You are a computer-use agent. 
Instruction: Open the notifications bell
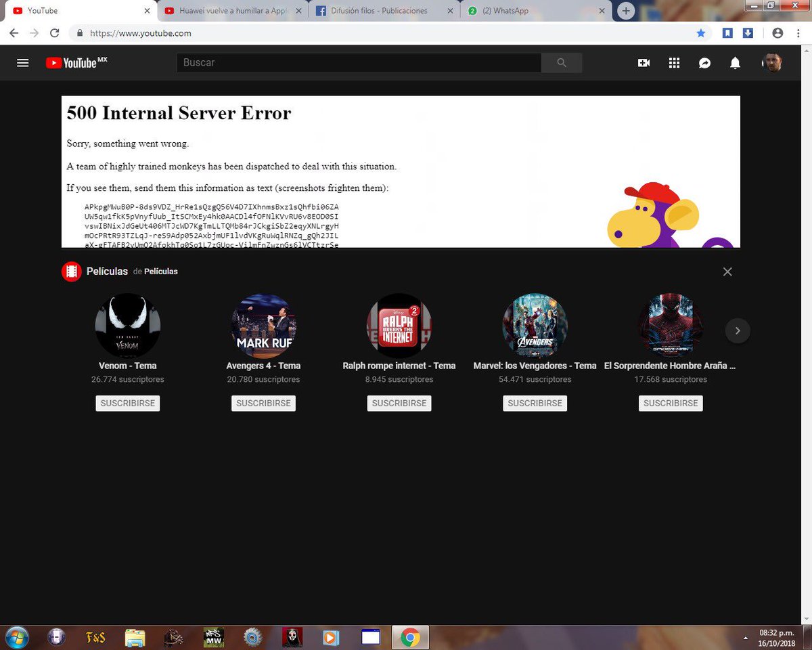tap(735, 63)
